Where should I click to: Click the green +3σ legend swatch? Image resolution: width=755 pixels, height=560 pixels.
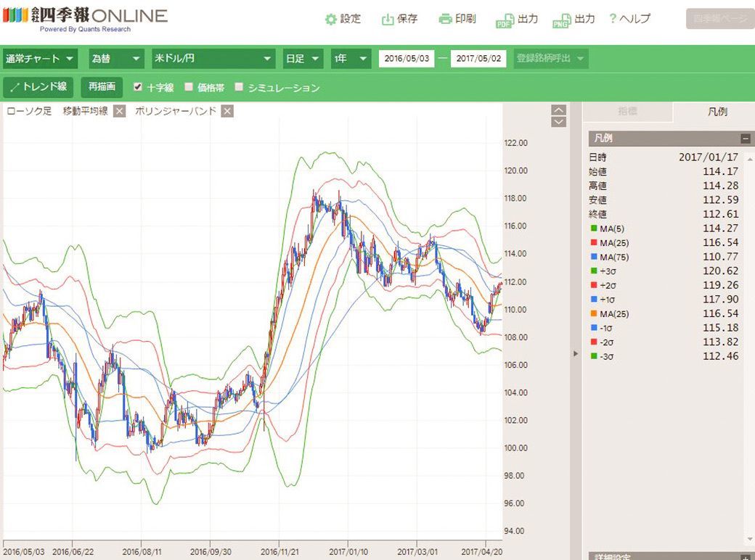(594, 271)
